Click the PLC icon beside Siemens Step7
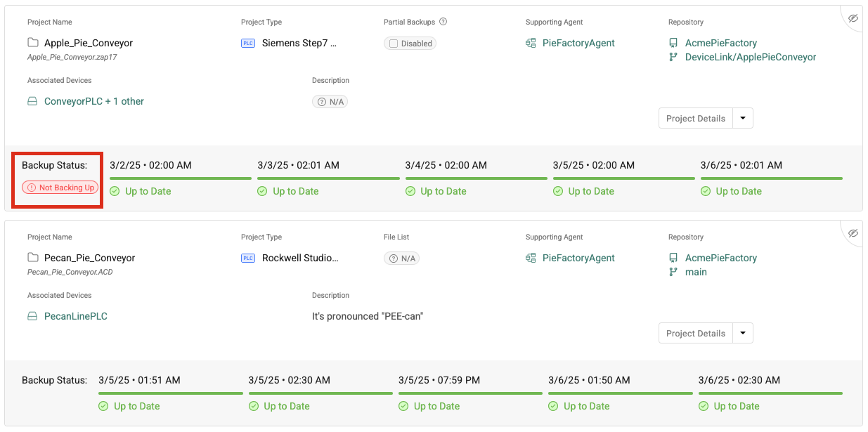The width and height of the screenshot is (868, 432). [248, 43]
